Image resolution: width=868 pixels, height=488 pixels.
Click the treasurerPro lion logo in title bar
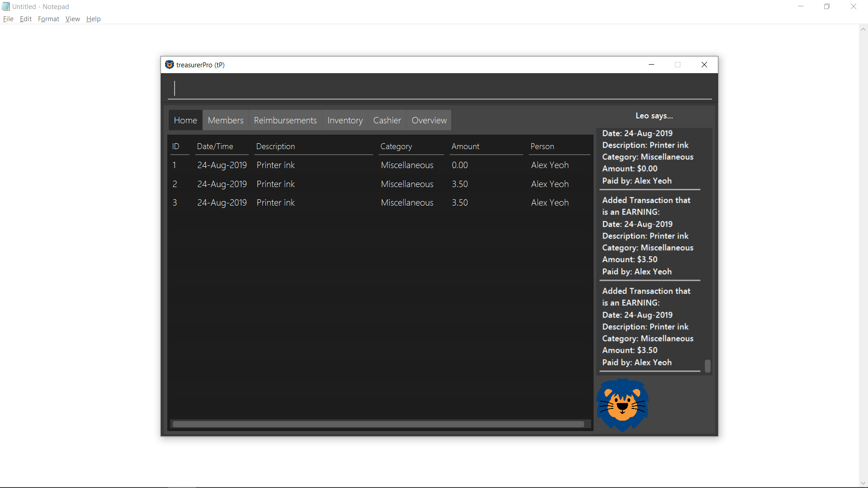click(170, 65)
